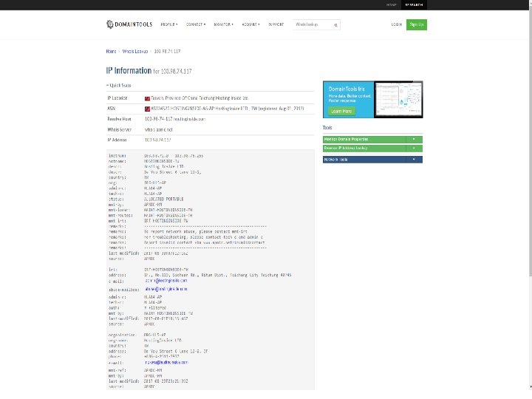This screenshot has height=399, width=532.
Task: Select the report network abuse remark line
Action: coord(196,232)
